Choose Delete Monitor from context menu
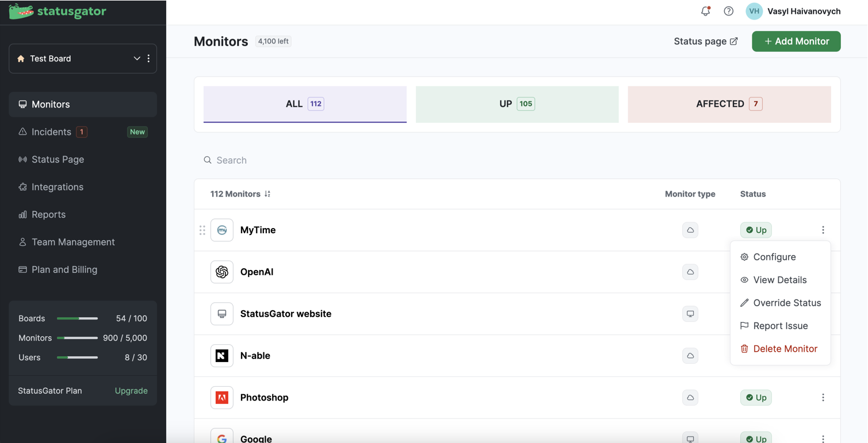 click(780, 349)
